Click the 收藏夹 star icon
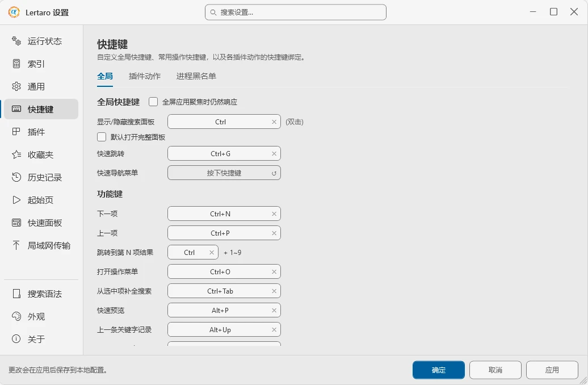Image resolution: width=588 pixels, height=385 pixels. click(x=16, y=154)
